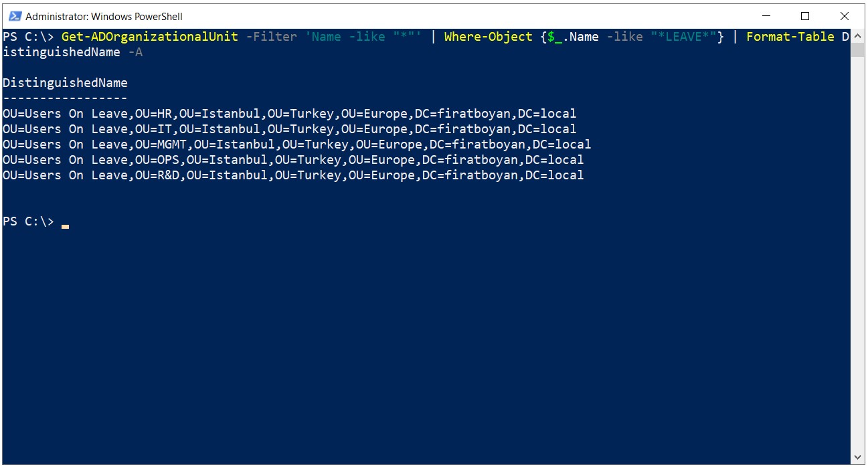
Task: Click the Get-ADOrganizationalUnit cmdlet text
Action: pos(150,37)
